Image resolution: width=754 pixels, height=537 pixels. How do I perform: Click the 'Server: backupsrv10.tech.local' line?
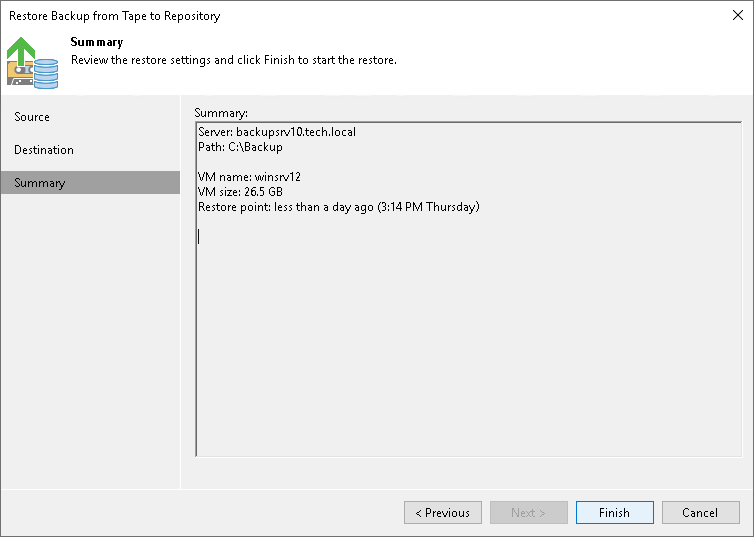276,132
